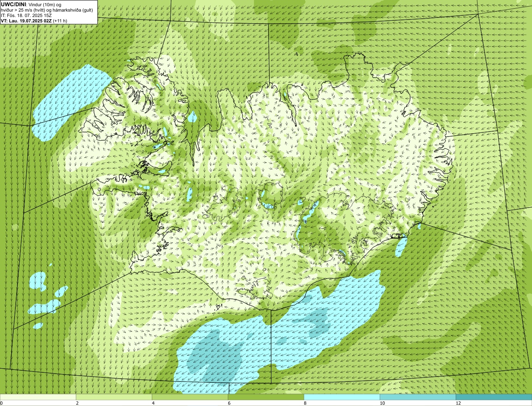Click the medium green 4–6 legend swatch

(190, 397)
